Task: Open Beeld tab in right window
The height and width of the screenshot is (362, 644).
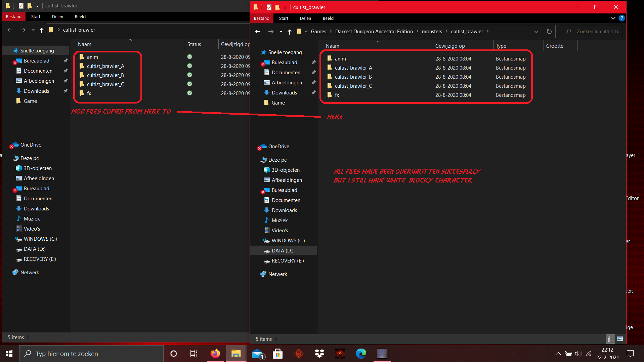Action: click(328, 18)
